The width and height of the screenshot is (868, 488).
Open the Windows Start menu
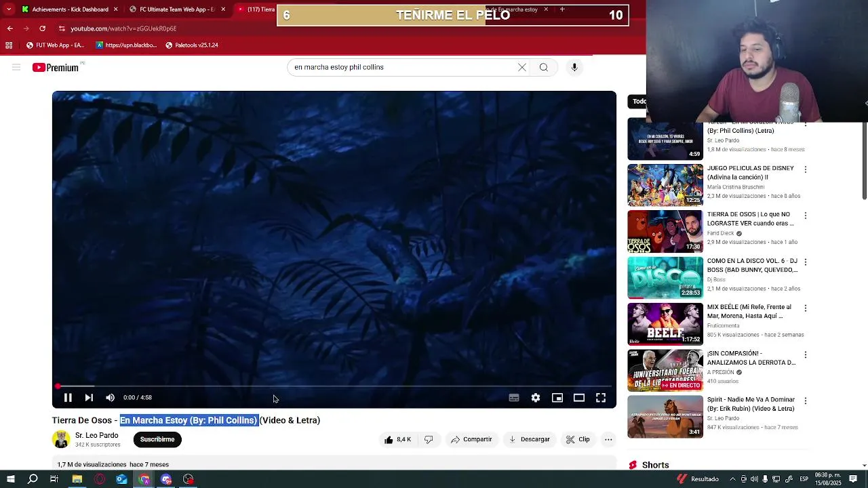pyautogui.click(x=10, y=479)
